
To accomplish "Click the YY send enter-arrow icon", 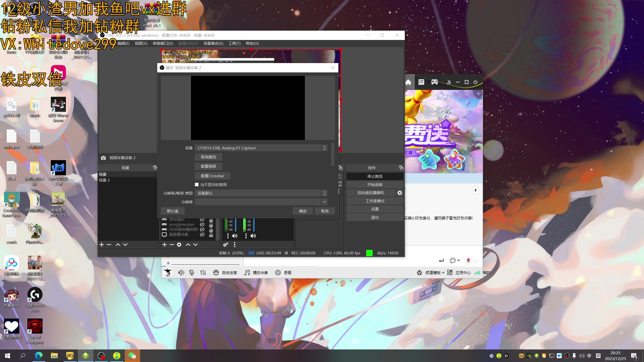I will click(441, 261).
